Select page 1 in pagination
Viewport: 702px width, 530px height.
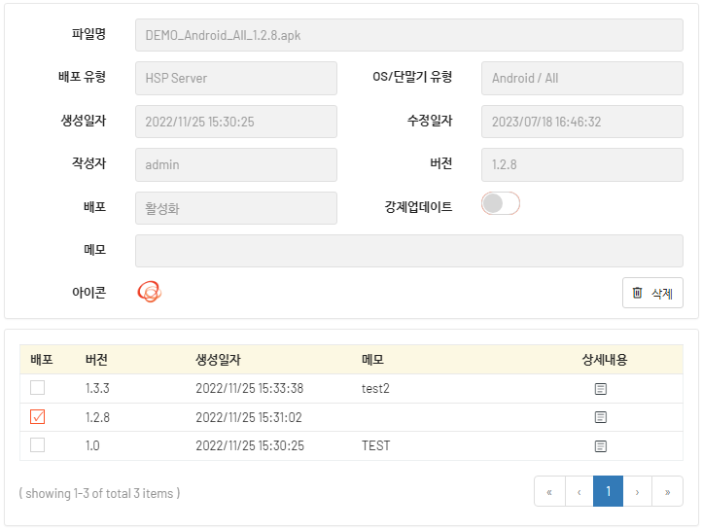(x=608, y=492)
